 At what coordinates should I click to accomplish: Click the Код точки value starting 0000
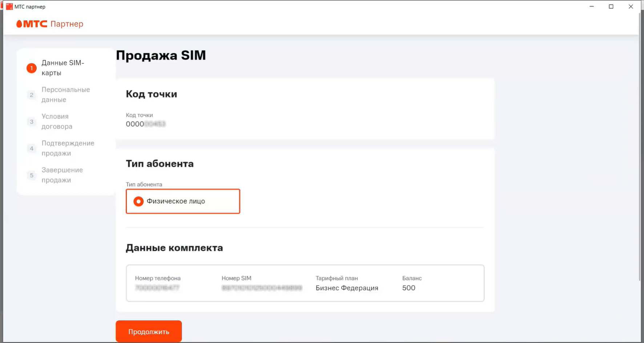tap(146, 124)
